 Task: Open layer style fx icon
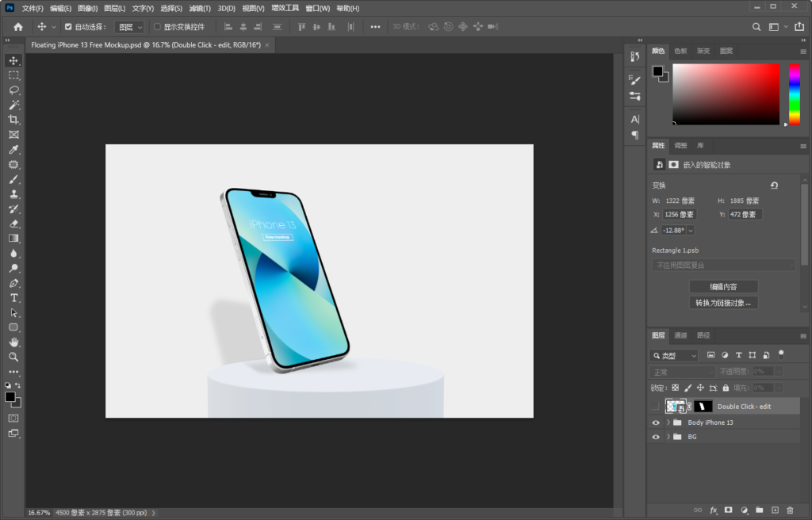point(713,510)
